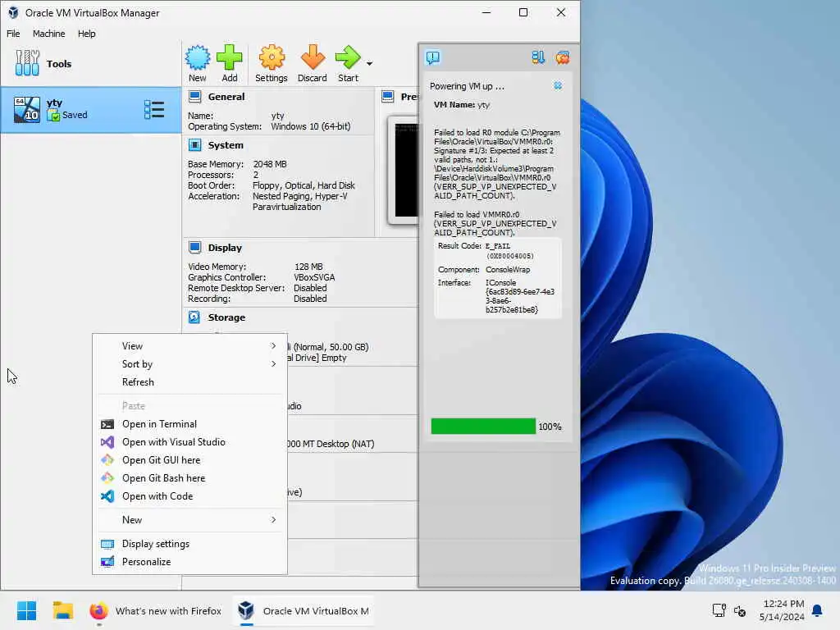Expand the New submenu in context menu
Viewport: 840px width, 630px height.
click(x=189, y=519)
